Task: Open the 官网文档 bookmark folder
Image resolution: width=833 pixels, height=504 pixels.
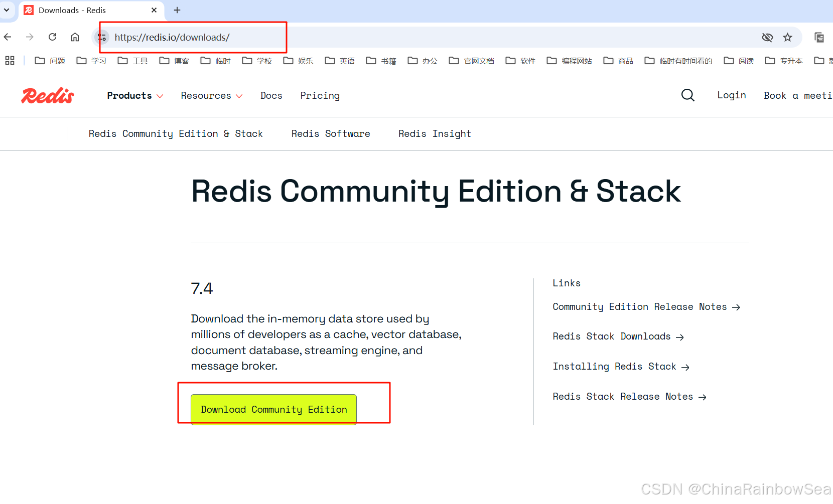Action: tap(472, 61)
